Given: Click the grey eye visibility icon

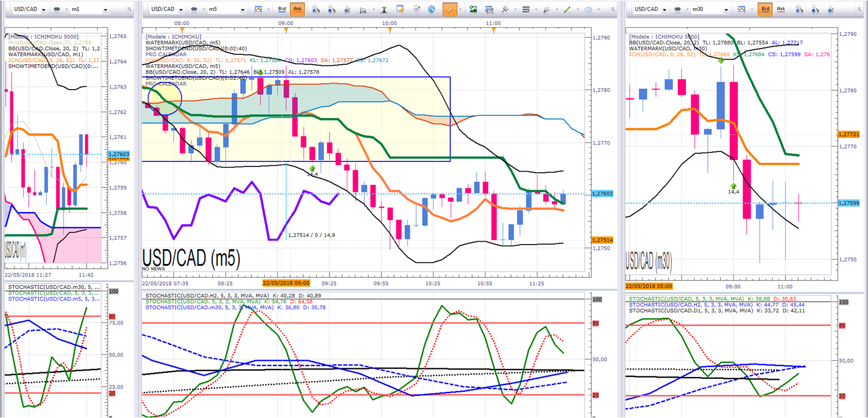Looking at the screenshot, I should [x=416, y=9].
